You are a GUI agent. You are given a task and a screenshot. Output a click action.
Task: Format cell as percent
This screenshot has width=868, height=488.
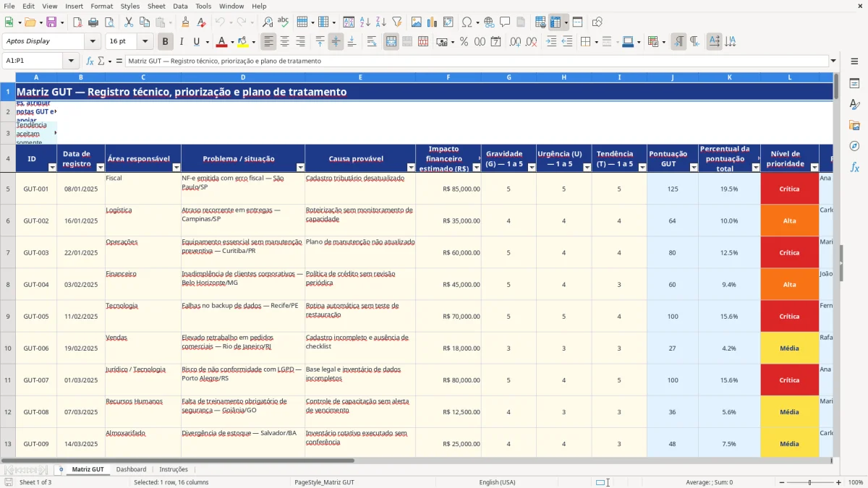[464, 42]
